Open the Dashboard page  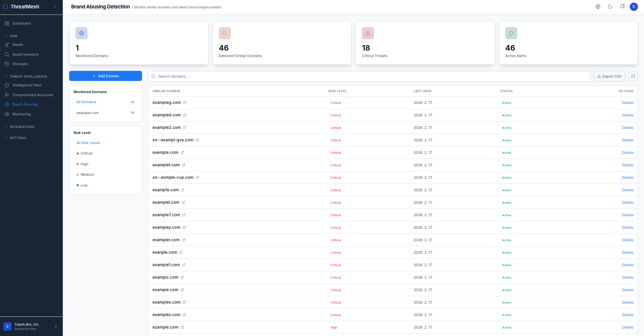(x=22, y=23)
